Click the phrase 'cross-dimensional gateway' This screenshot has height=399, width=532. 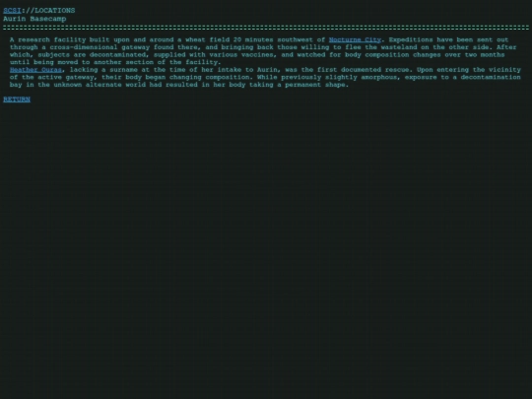[100, 47]
